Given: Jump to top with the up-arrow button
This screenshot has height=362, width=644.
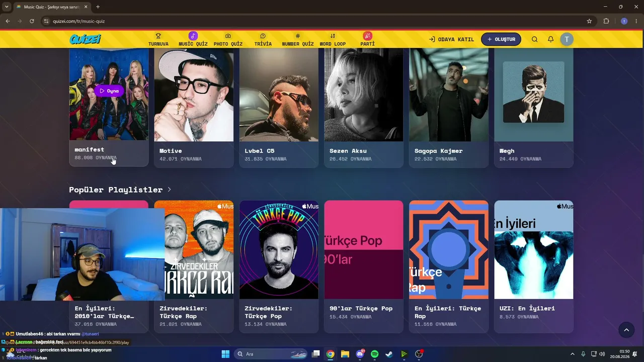Looking at the screenshot, I should [x=626, y=330].
